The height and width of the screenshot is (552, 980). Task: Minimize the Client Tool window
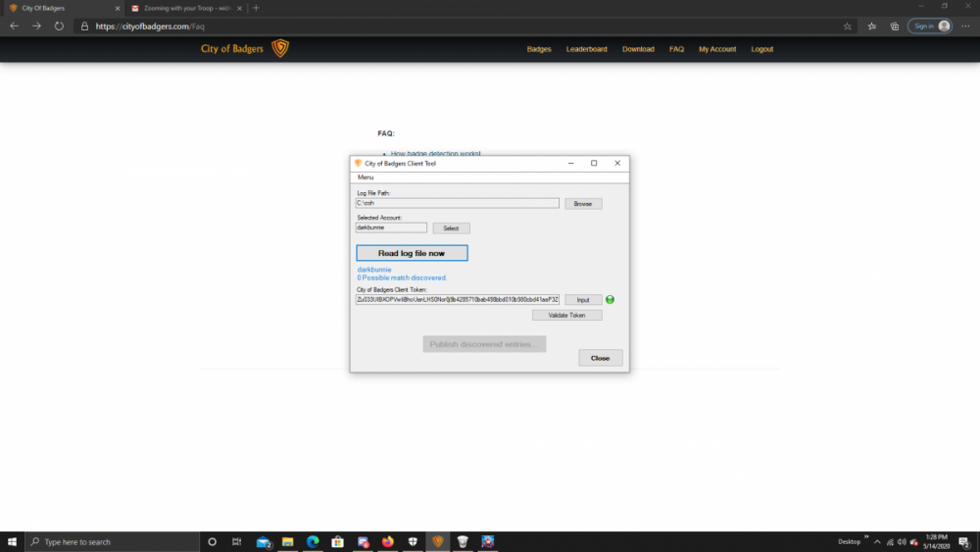coord(570,163)
